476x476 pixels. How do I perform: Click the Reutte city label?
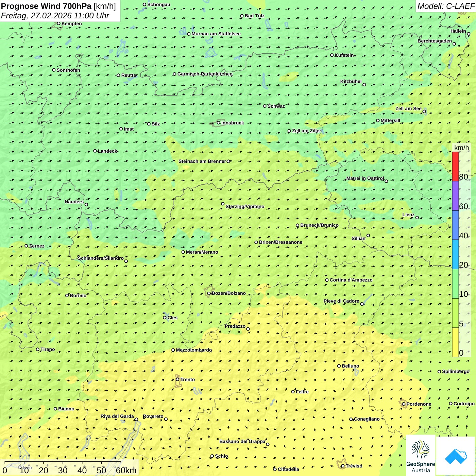pyautogui.click(x=129, y=75)
